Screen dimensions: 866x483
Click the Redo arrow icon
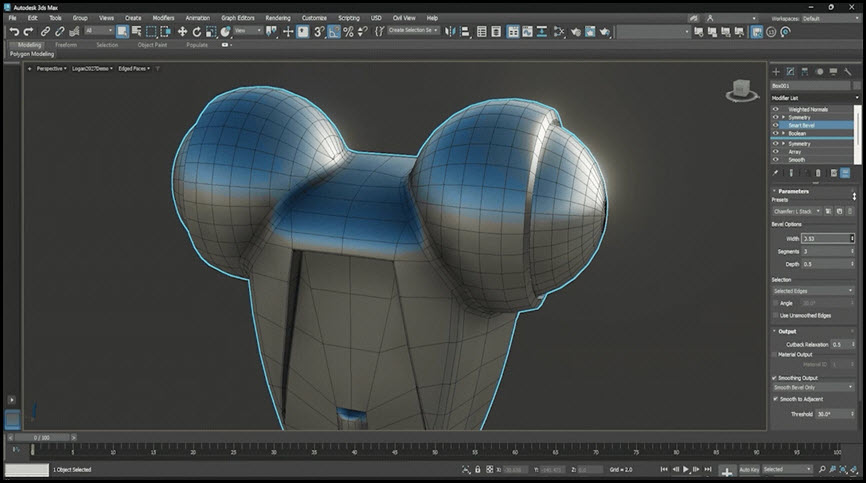click(28, 31)
